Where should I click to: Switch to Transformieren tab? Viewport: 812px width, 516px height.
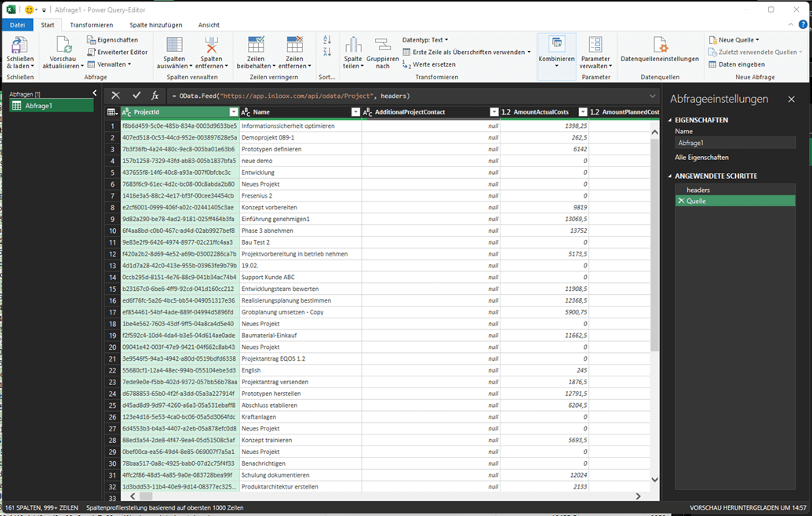click(92, 25)
